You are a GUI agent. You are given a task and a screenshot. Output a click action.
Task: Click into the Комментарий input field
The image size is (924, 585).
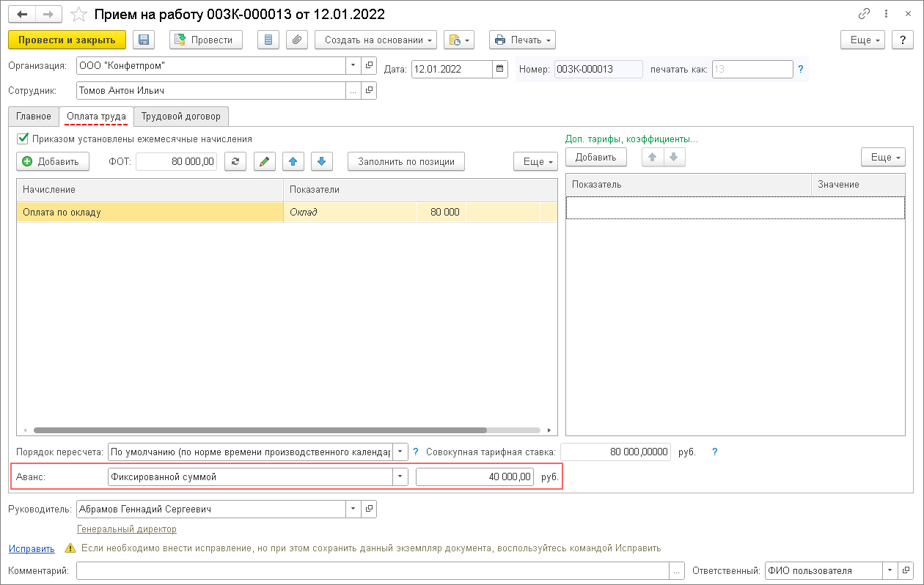coord(372,571)
